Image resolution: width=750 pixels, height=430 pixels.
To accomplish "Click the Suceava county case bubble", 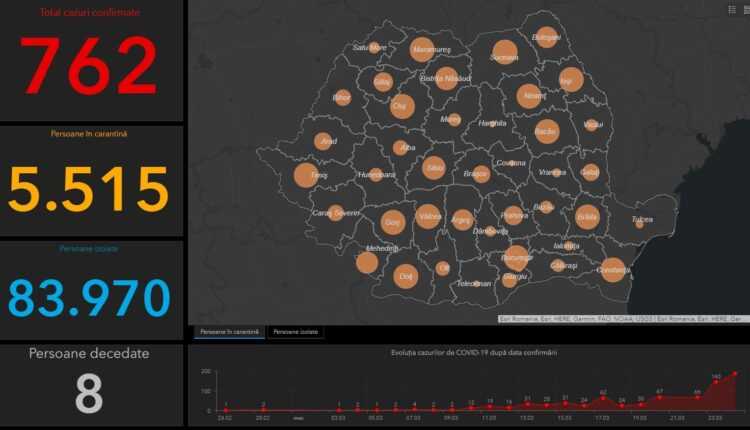I will 504,54.
